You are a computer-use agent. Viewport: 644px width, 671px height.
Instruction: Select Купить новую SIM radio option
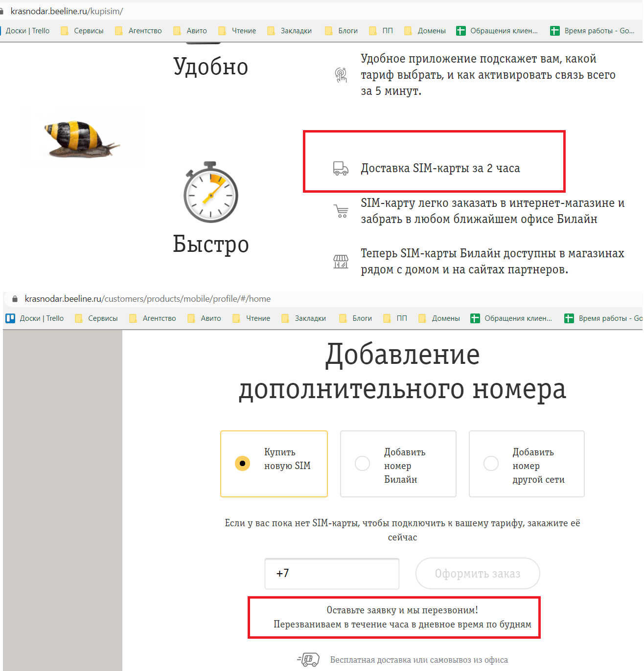274,464
